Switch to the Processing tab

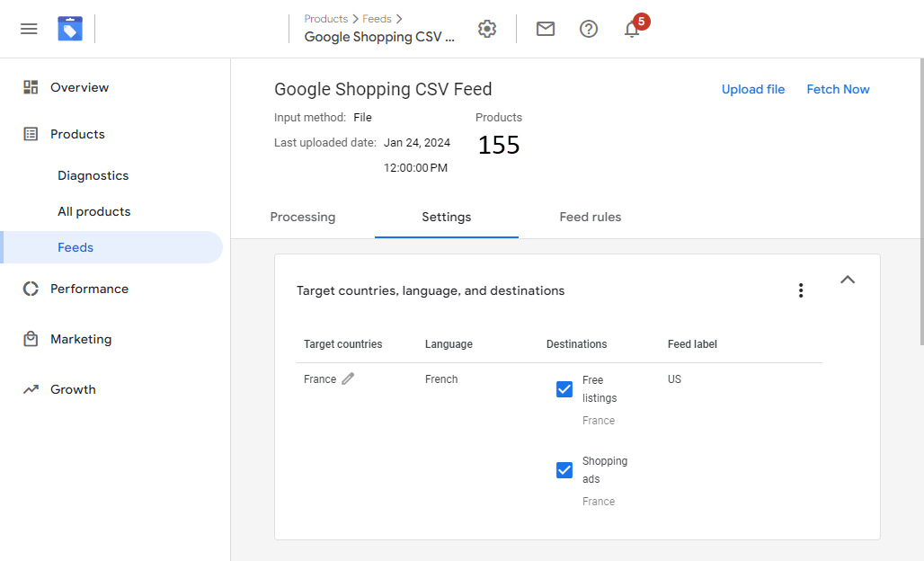303,217
